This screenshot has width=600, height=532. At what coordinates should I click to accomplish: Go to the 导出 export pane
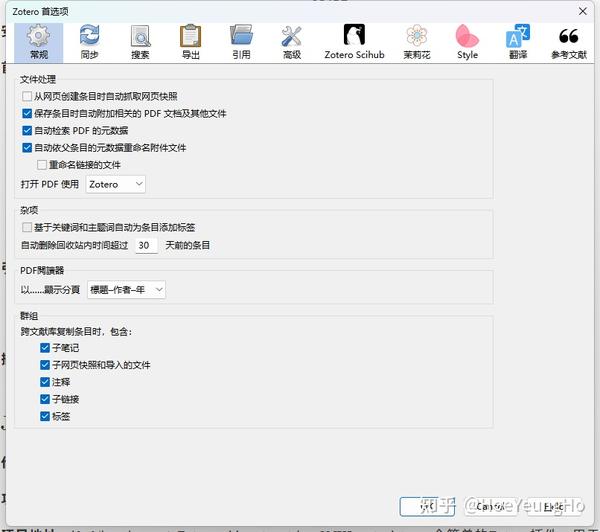[x=191, y=42]
